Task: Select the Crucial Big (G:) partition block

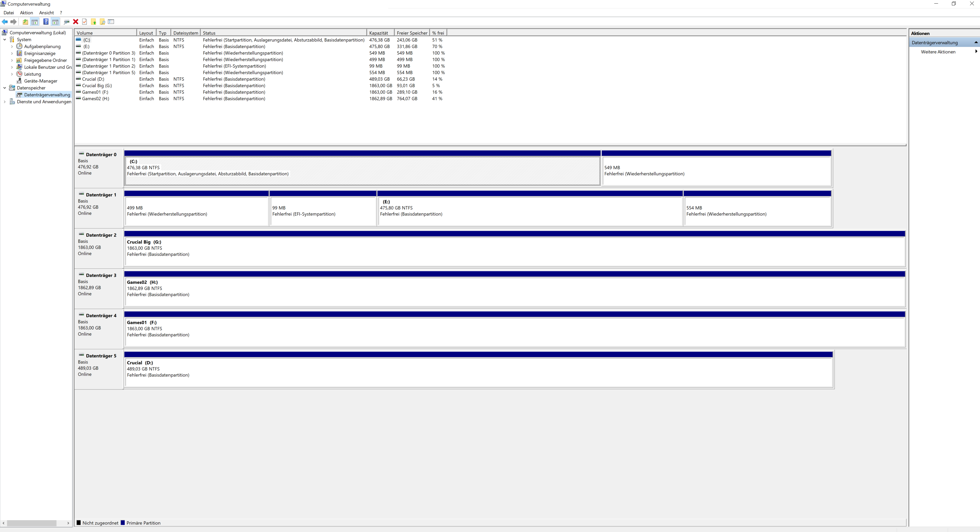Action: pos(514,251)
